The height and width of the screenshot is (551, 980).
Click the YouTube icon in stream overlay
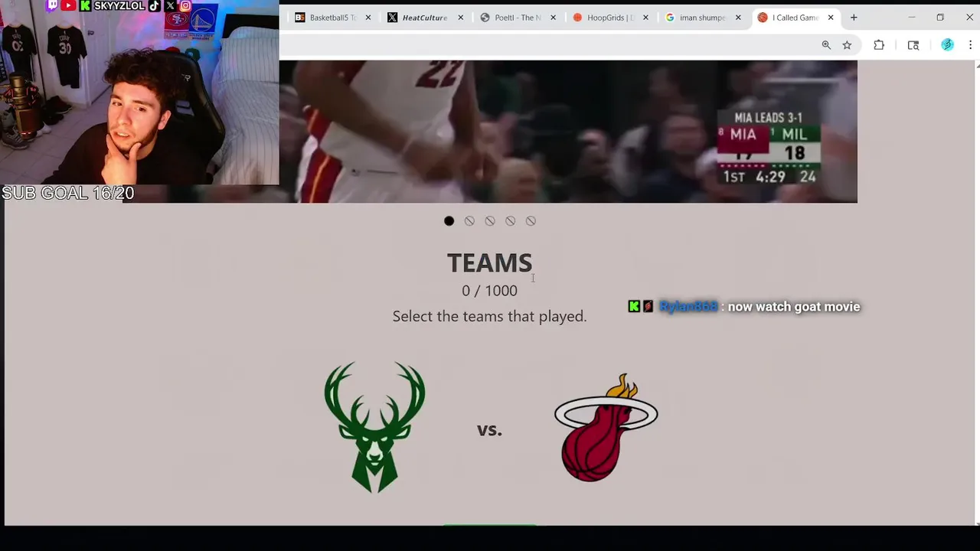pos(68,5)
